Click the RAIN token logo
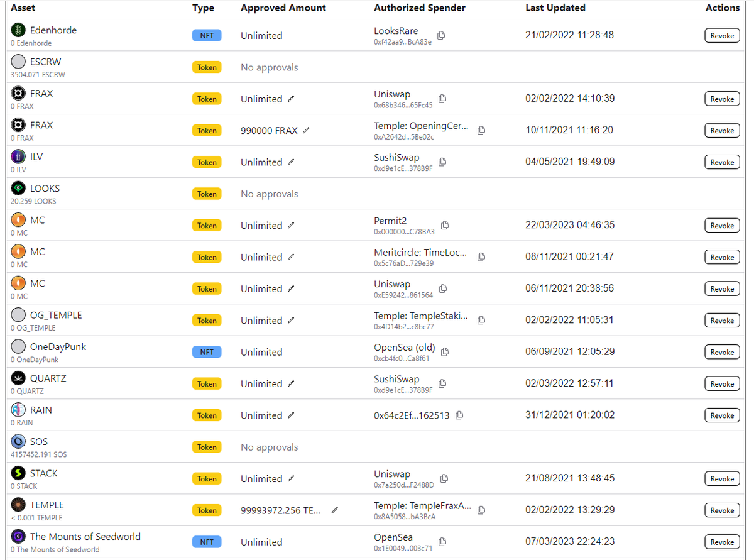This screenshot has width=754, height=560. (18, 410)
